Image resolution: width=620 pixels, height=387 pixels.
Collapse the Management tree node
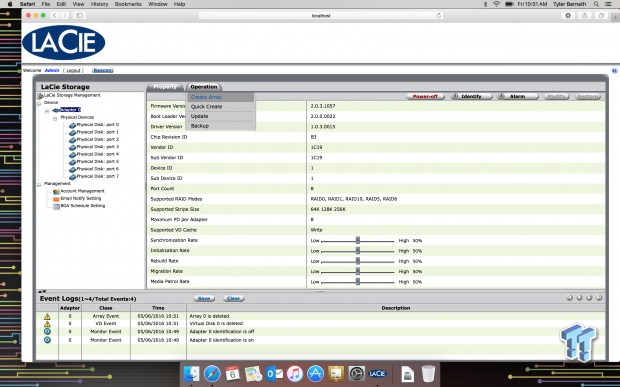click(x=39, y=185)
